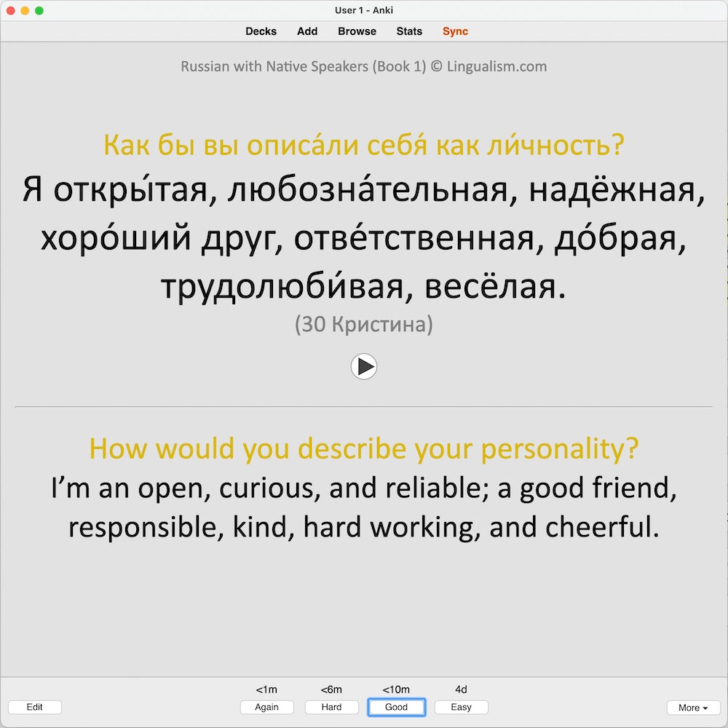Close the Anki window with the red button
This screenshot has height=728, width=728.
(10, 10)
